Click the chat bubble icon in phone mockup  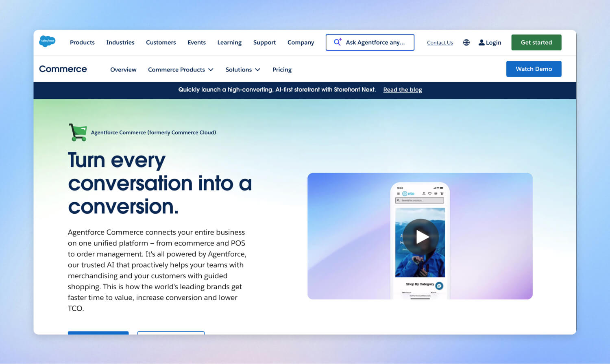439,286
